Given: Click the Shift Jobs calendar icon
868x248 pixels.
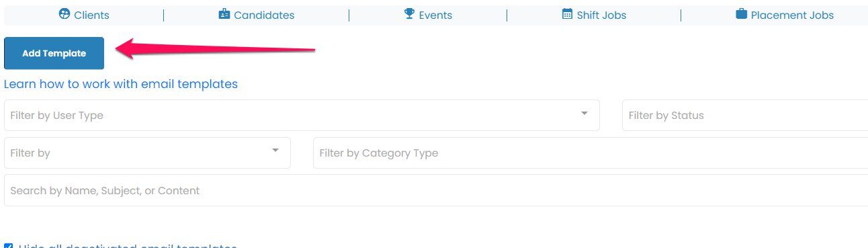Looking at the screenshot, I should click(567, 13).
